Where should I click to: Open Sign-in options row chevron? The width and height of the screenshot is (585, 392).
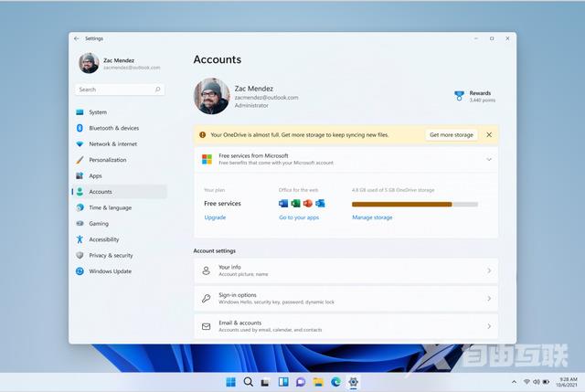(489, 299)
